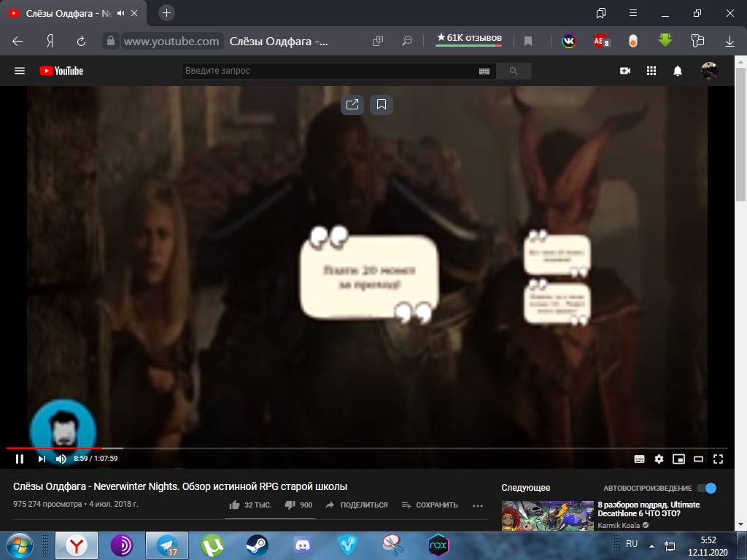747x560 pixels.
Task: Open Steam from the taskbar
Action: pyautogui.click(x=258, y=545)
